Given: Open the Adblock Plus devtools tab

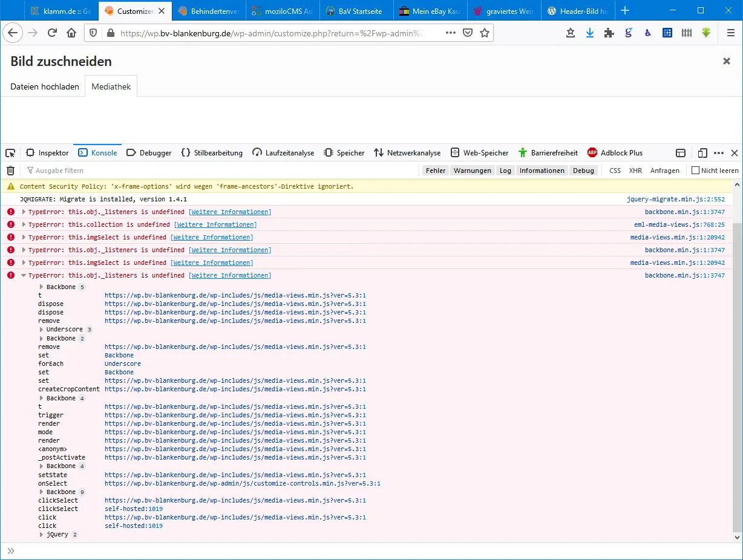Looking at the screenshot, I should 615,153.
